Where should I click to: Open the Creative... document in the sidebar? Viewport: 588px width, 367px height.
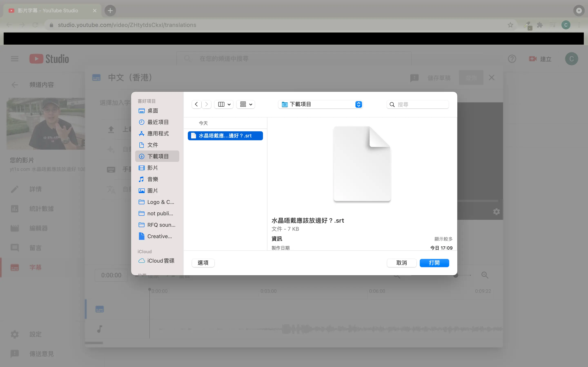click(159, 236)
